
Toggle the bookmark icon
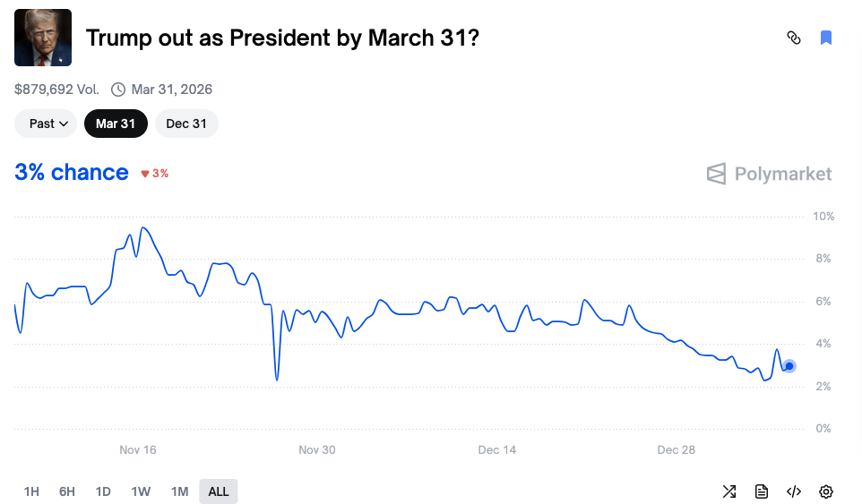(x=826, y=38)
